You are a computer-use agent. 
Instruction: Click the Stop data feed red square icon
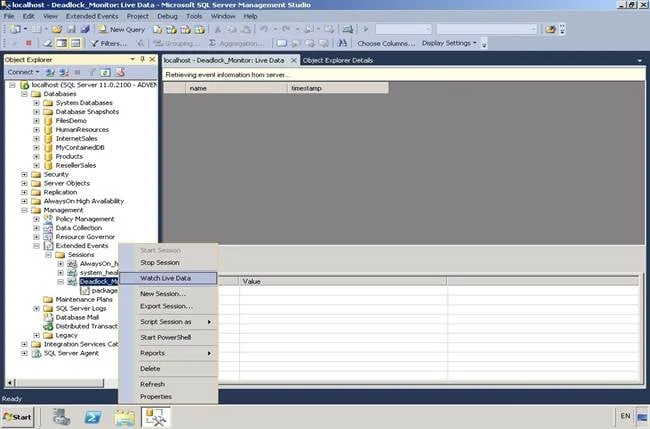[x=29, y=43]
